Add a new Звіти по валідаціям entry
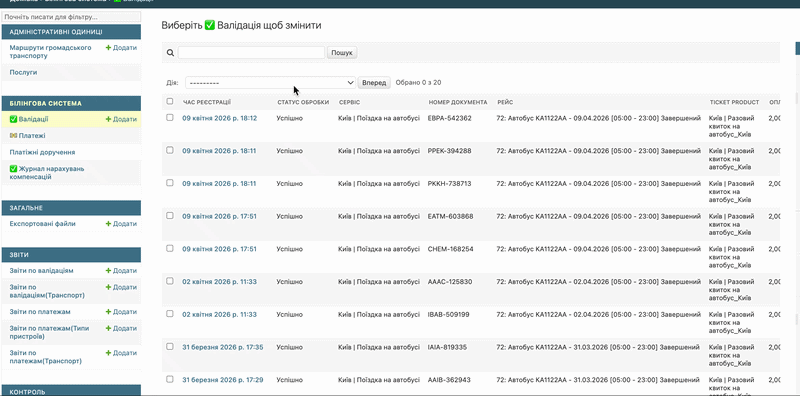Image resolution: width=800 pixels, height=396 pixels. pos(121,270)
